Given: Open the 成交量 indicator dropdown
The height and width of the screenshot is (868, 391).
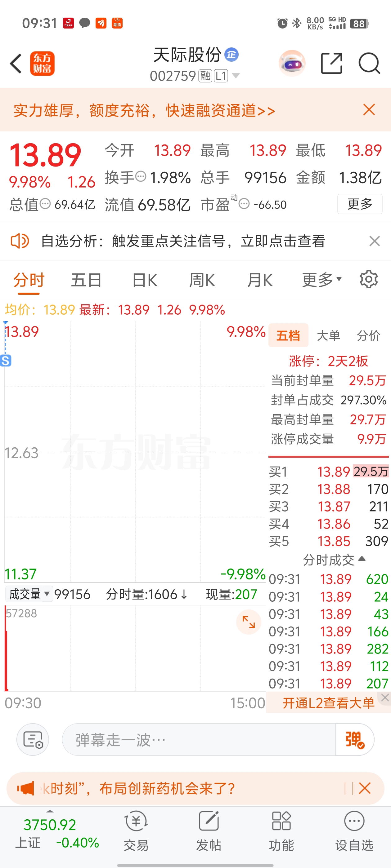Looking at the screenshot, I should point(29,594).
